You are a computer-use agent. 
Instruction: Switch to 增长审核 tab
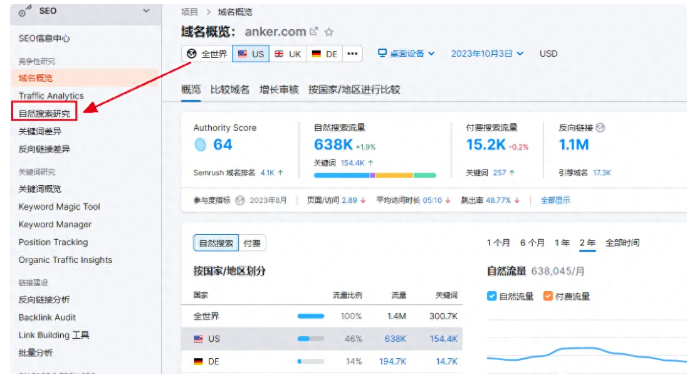pyautogui.click(x=279, y=90)
